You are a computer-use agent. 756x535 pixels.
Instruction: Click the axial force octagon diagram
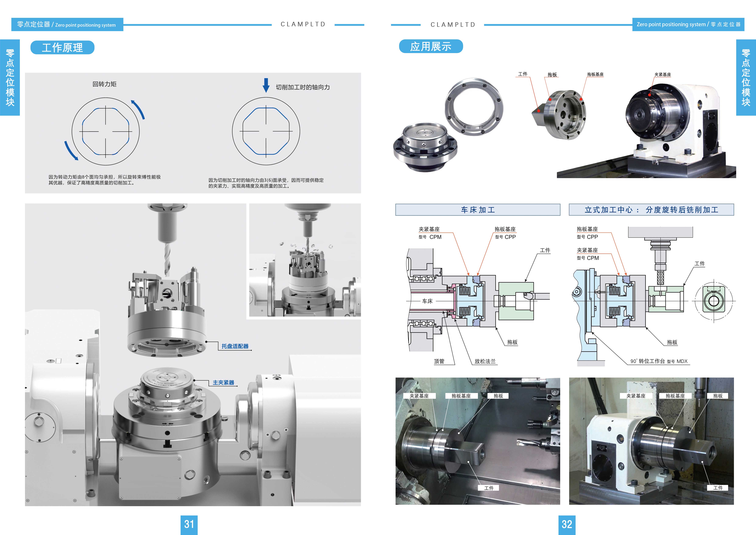[x=266, y=131]
